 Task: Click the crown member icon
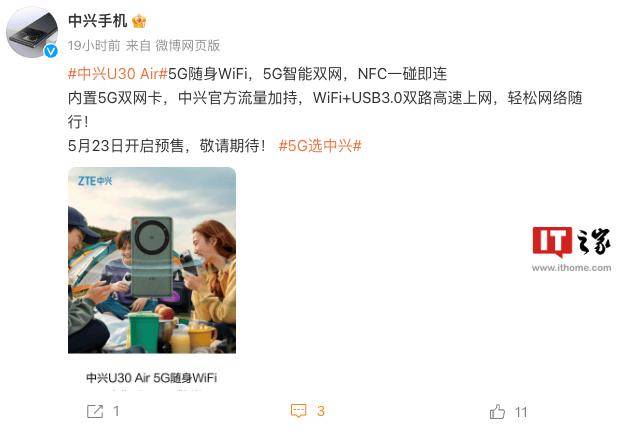139,21
